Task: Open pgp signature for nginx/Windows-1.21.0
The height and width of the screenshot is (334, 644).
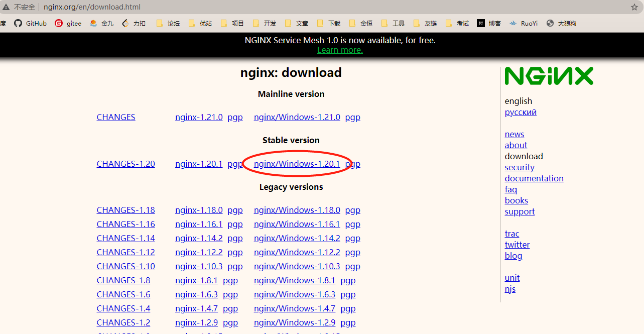Action: point(353,117)
